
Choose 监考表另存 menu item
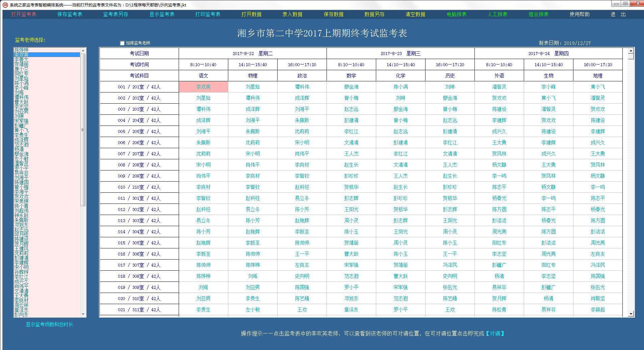point(115,14)
